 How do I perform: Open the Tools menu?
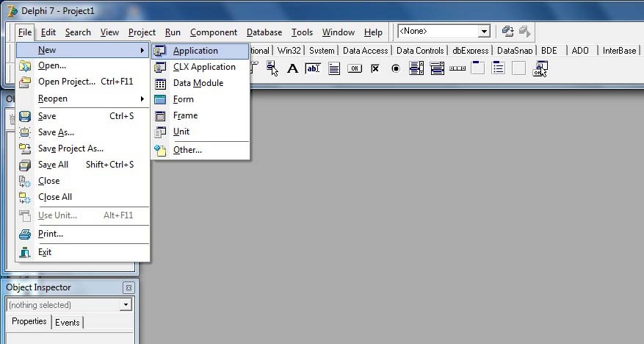coord(302,32)
